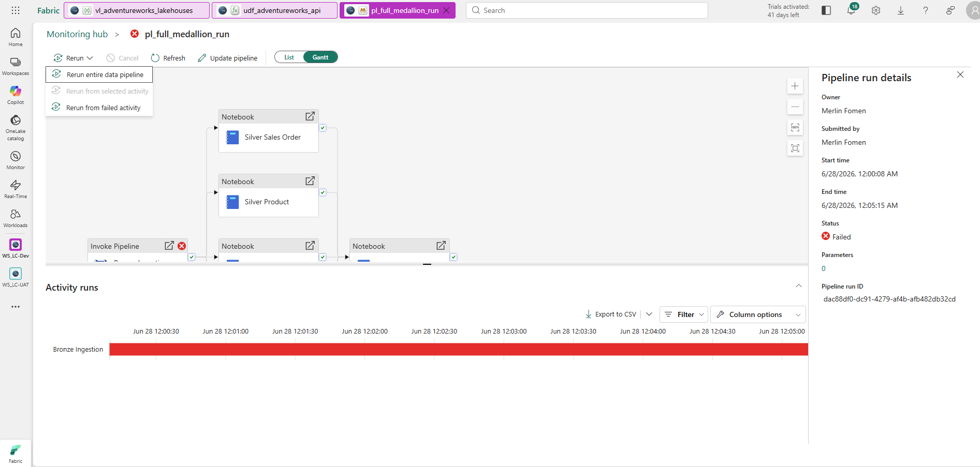Show more sidebar items via ellipsis
This screenshot has width=980, height=467.
tap(16, 307)
